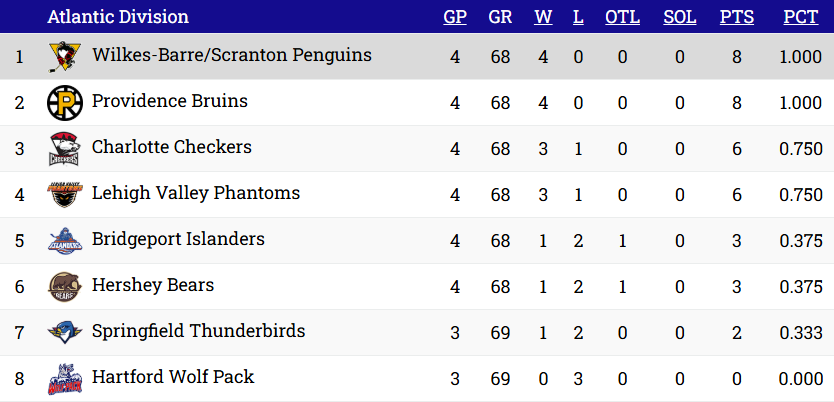Open Providence Bruins team name link

click(169, 102)
